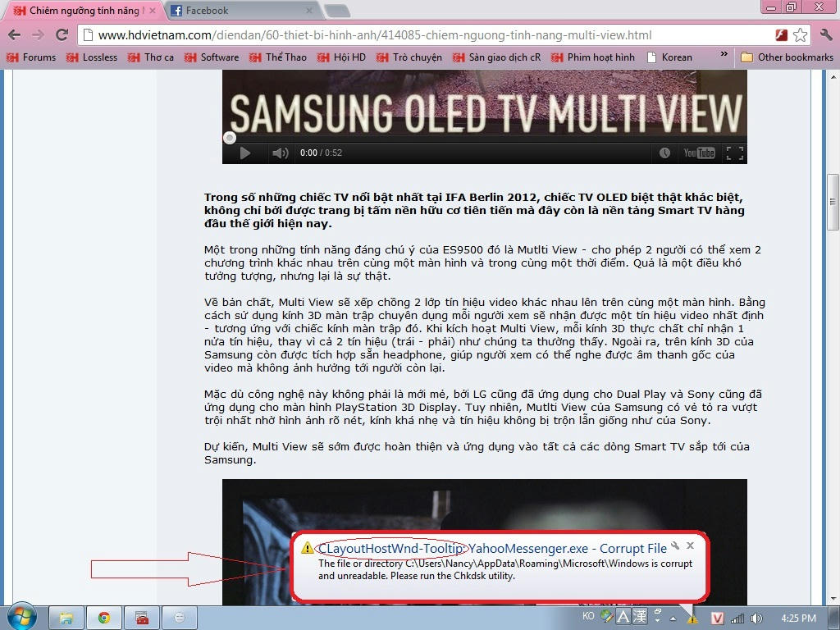The image size is (840, 630).
Task: Open the video on YouTube via logo
Action: (x=699, y=153)
